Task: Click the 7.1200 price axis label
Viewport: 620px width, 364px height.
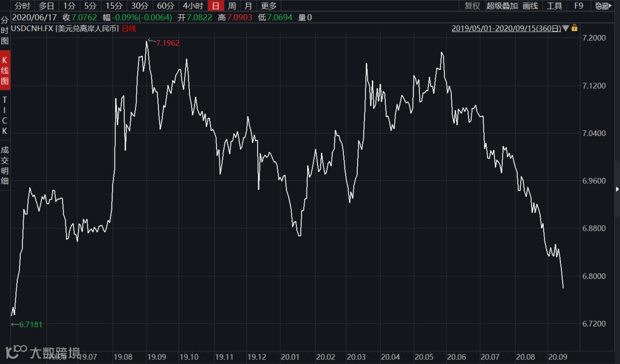Action: (594, 86)
